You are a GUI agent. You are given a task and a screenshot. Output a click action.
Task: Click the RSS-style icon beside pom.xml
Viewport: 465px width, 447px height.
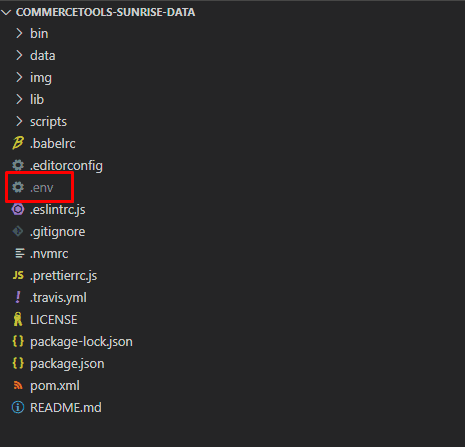tap(18, 386)
